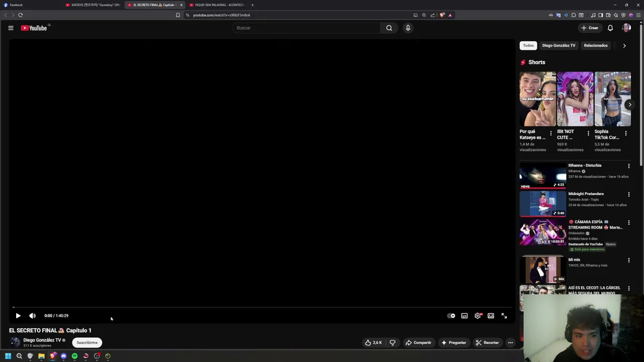Dislike the video
This screenshot has height=362, width=644.
(392, 343)
